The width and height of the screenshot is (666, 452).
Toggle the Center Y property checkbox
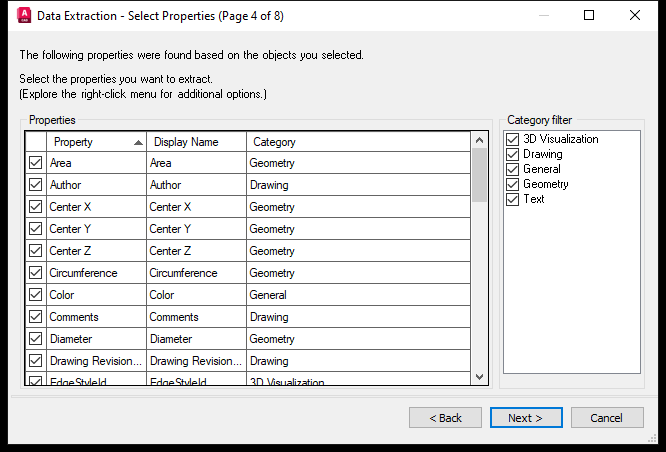(36, 229)
